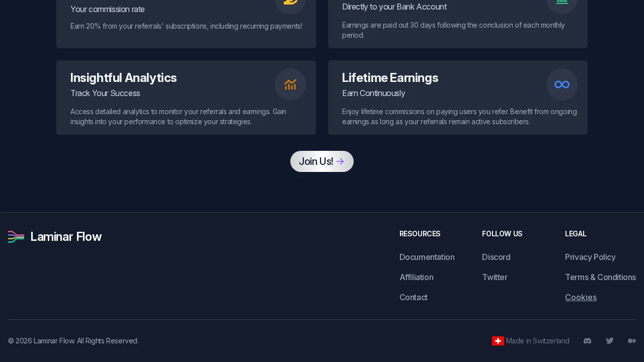Click the Laminar Flow brand name
The width and height of the screenshot is (644, 362).
pos(66,237)
